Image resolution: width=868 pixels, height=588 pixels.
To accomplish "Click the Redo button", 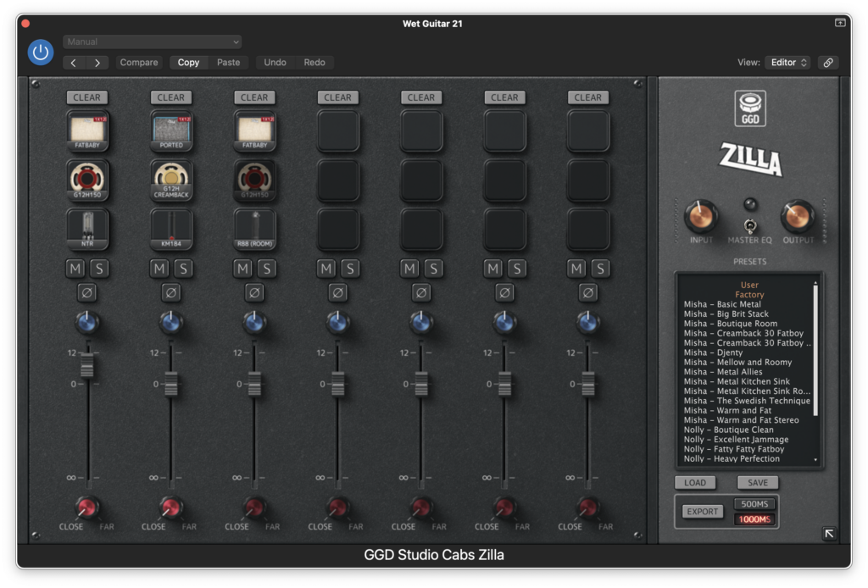I will click(314, 63).
